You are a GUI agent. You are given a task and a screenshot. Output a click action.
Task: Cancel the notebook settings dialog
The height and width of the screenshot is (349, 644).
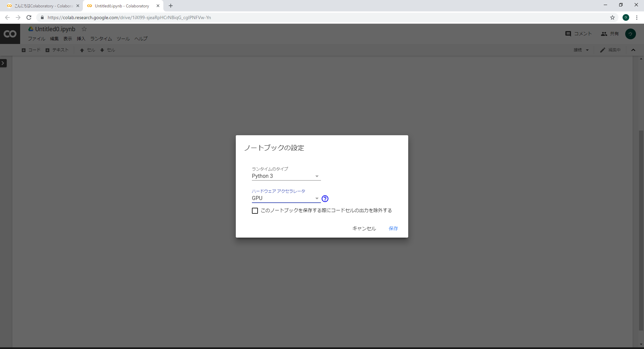(x=364, y=229)
